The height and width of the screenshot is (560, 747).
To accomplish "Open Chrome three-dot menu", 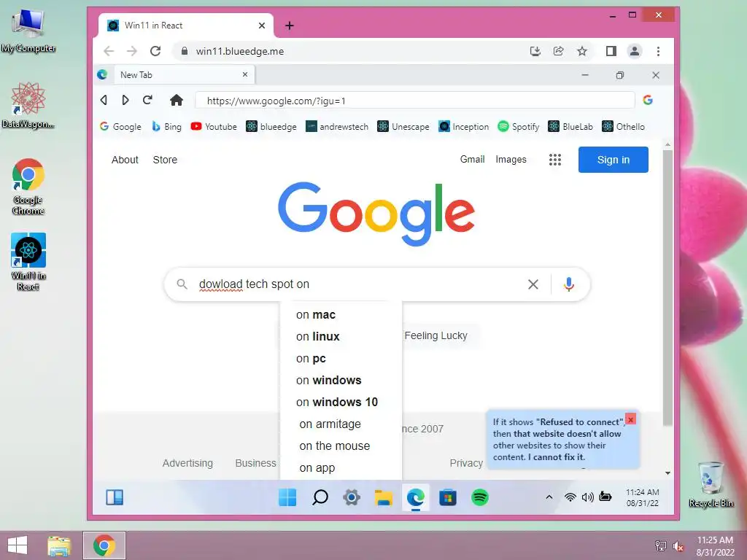I will (x=658, y=51).
